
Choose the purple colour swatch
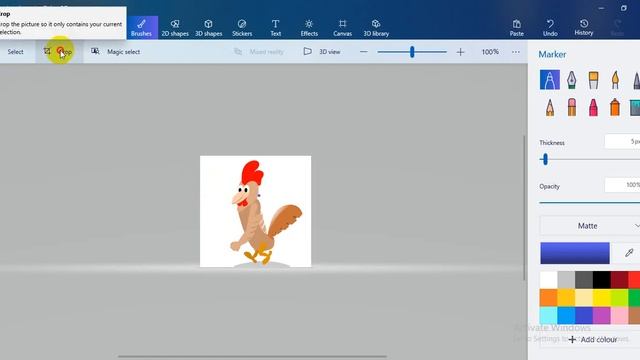[x=602, y=316]
